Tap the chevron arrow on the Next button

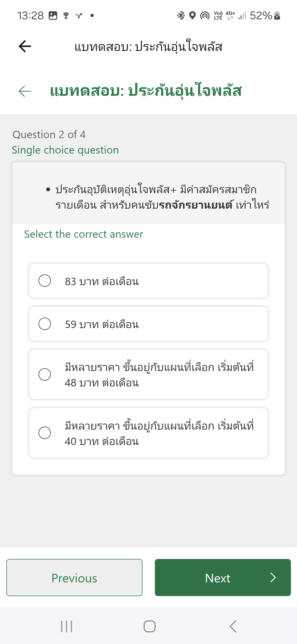273,577
